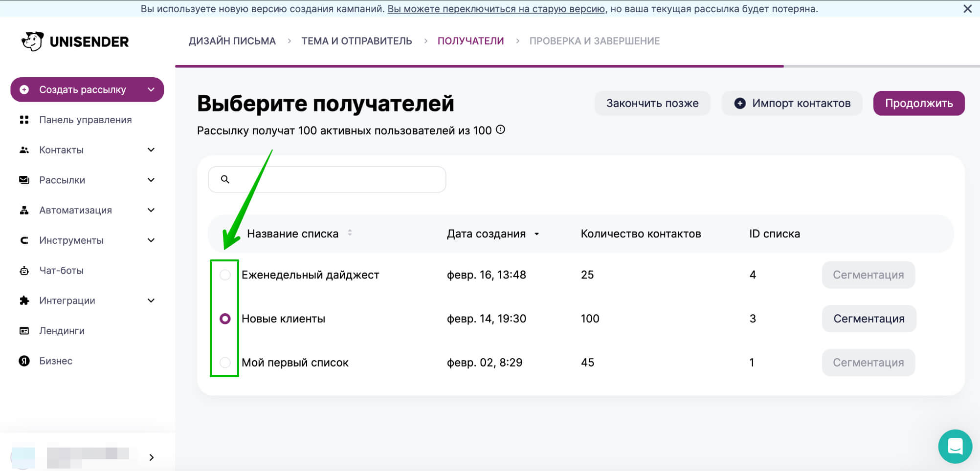Expand the Инструменты sidebar section

pos(151,240)
